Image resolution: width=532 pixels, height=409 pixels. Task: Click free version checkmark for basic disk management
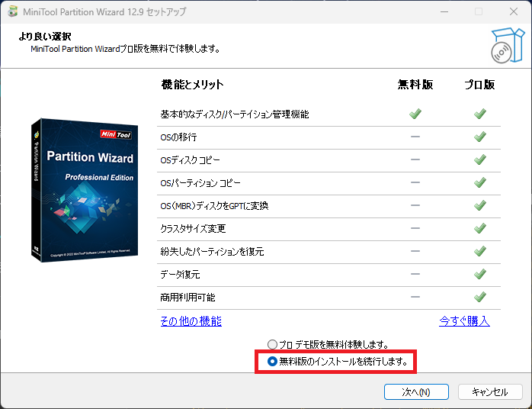coord(415,114)
